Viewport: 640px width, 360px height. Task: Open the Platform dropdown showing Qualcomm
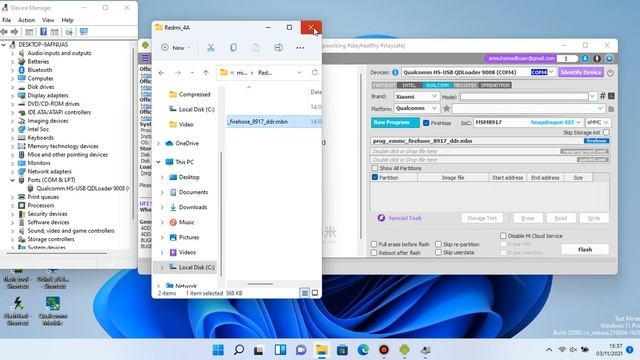click(x=416, y=109)
